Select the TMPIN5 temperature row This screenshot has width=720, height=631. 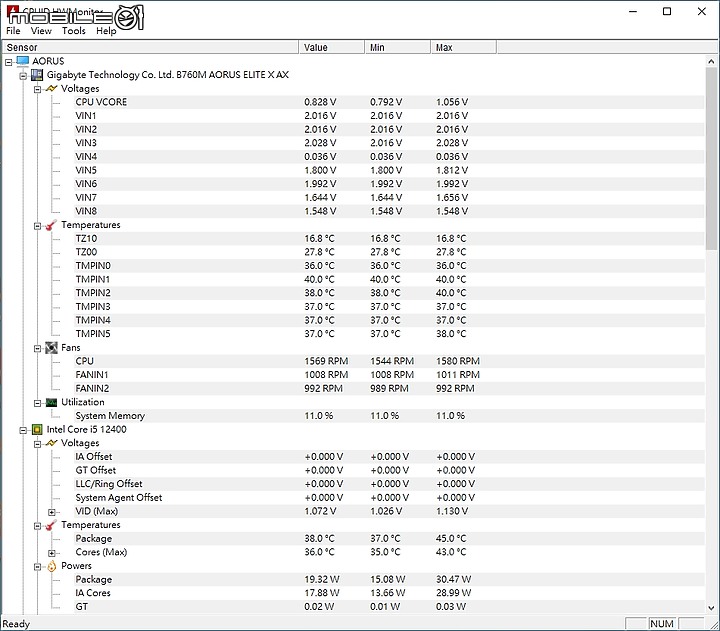388,334
